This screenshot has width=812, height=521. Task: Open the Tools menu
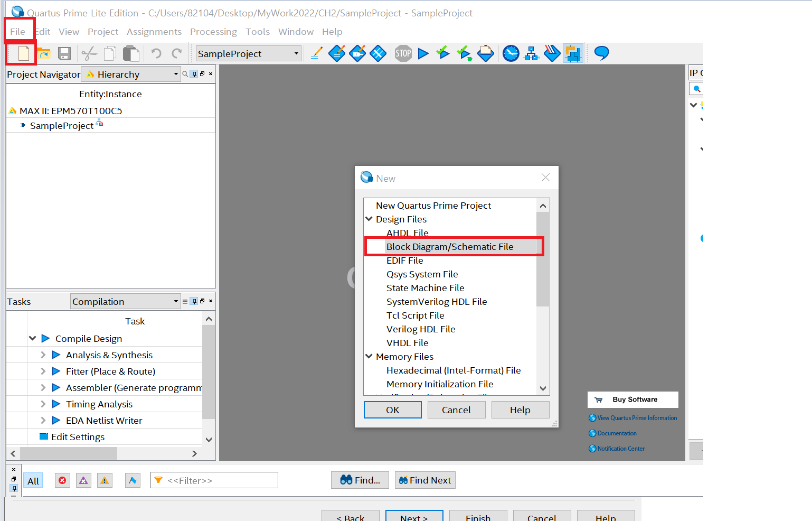tap(258, 32)
